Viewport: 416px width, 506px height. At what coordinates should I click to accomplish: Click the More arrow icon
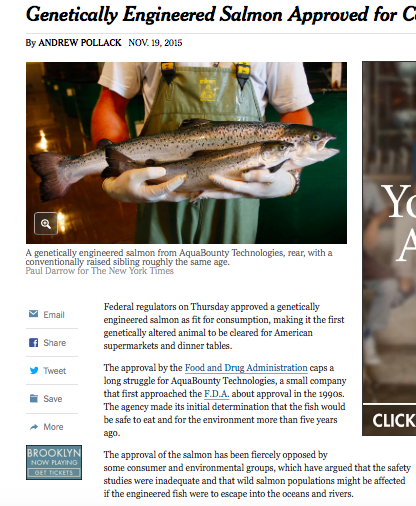pyautogui.click(x=34, y=427)
